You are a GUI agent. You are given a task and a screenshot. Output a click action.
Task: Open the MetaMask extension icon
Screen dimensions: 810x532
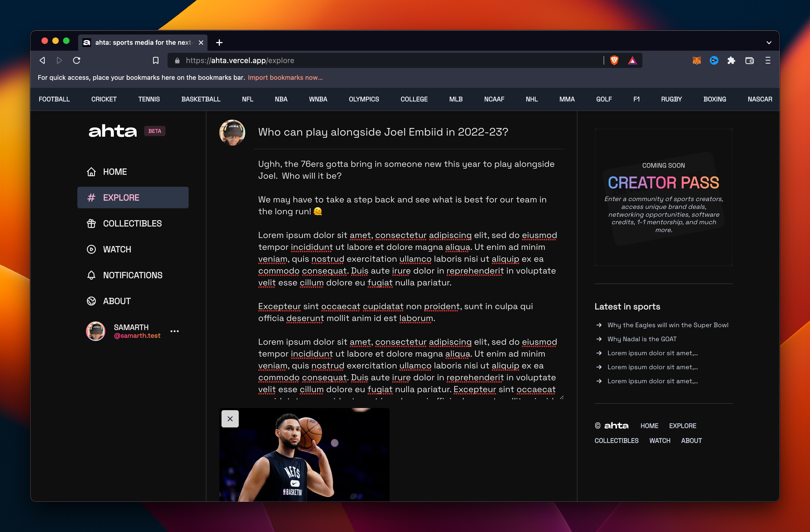[x=697, y=60]
